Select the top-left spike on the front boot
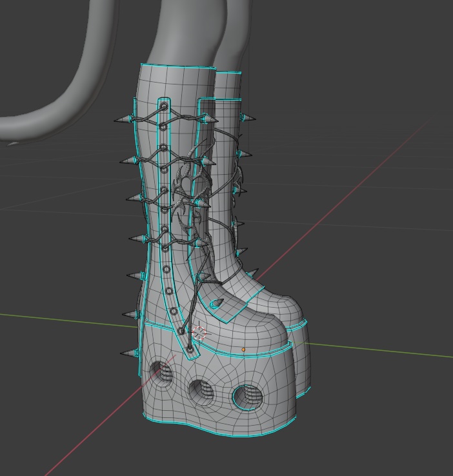The width and height of the screenshot is (453, 476). 123,119
